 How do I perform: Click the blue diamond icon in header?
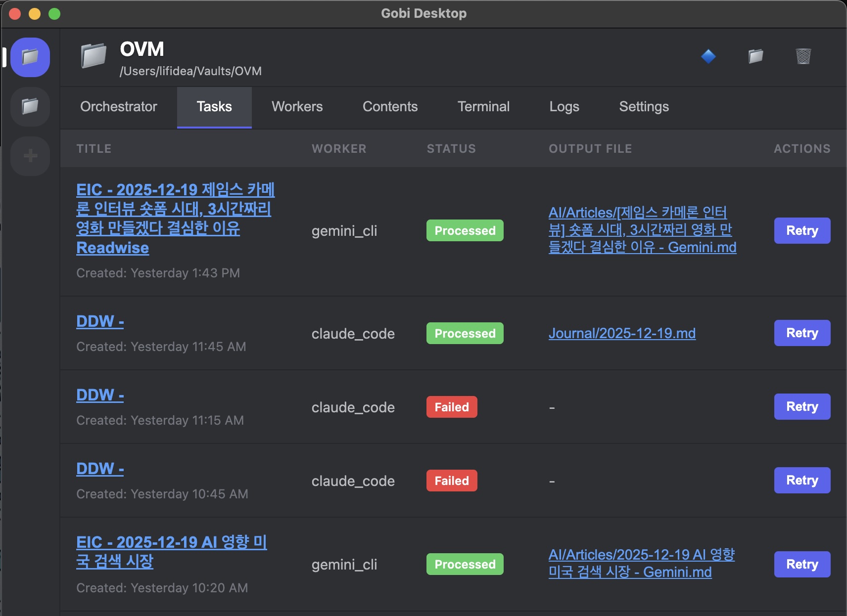(708, 56)
